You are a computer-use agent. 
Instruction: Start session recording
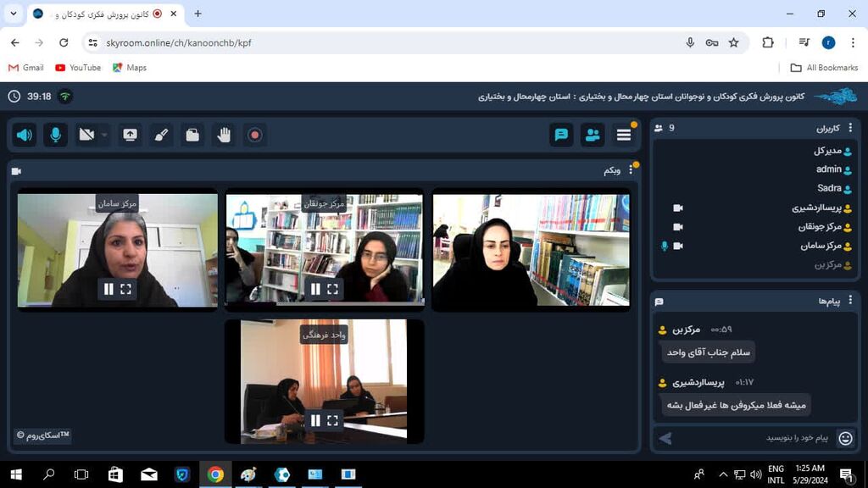(x=255, y=135)
